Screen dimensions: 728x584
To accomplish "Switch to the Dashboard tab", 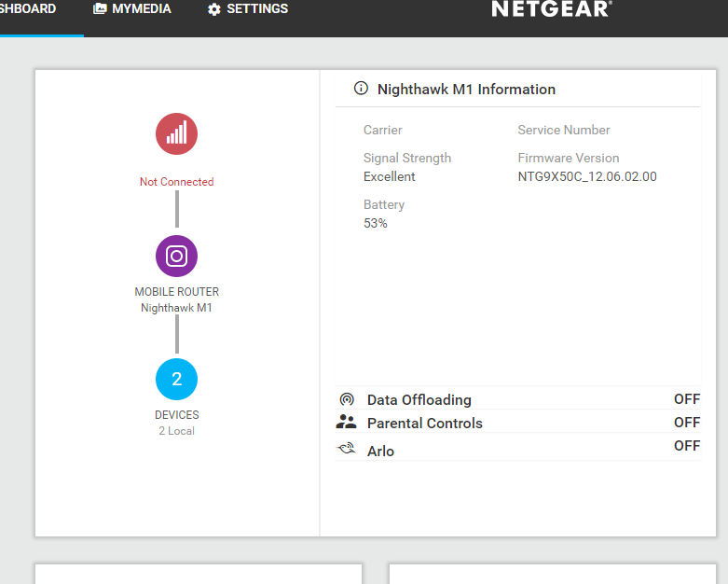I will click(28, 9).
